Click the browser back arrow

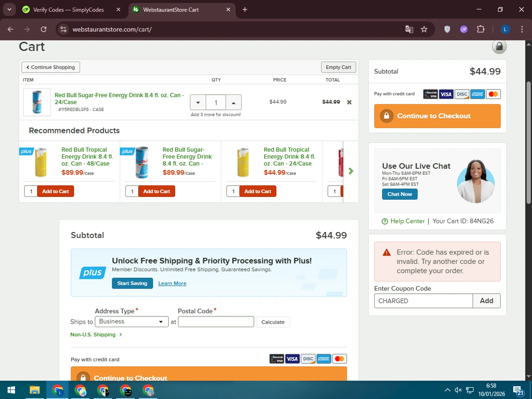[x=10, y=29]
